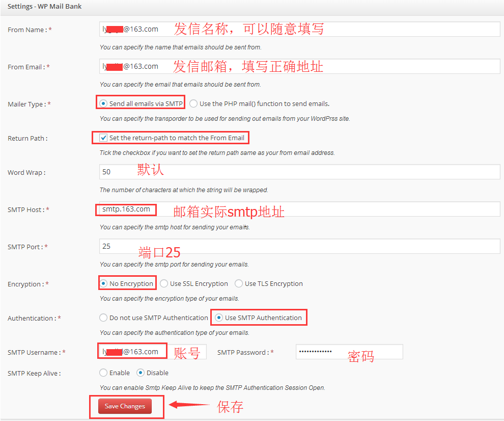
Task: Click the From Email input field
Action: pyautogui.click(x=204, y=66)
